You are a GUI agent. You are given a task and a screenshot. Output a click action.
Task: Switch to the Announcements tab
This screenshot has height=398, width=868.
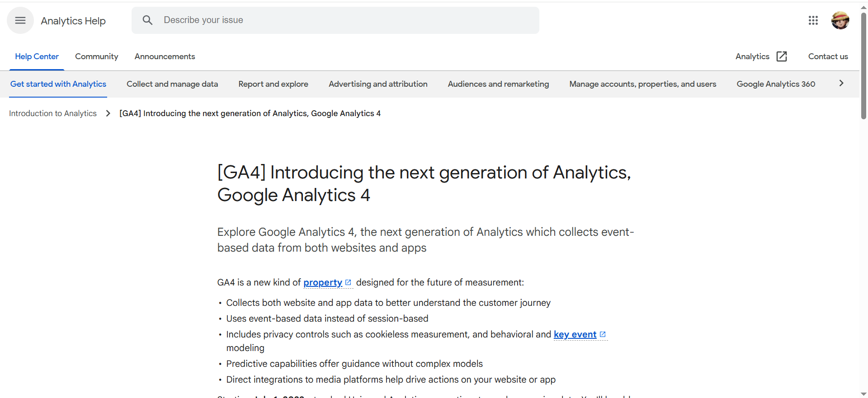click(x=165, y=56)
